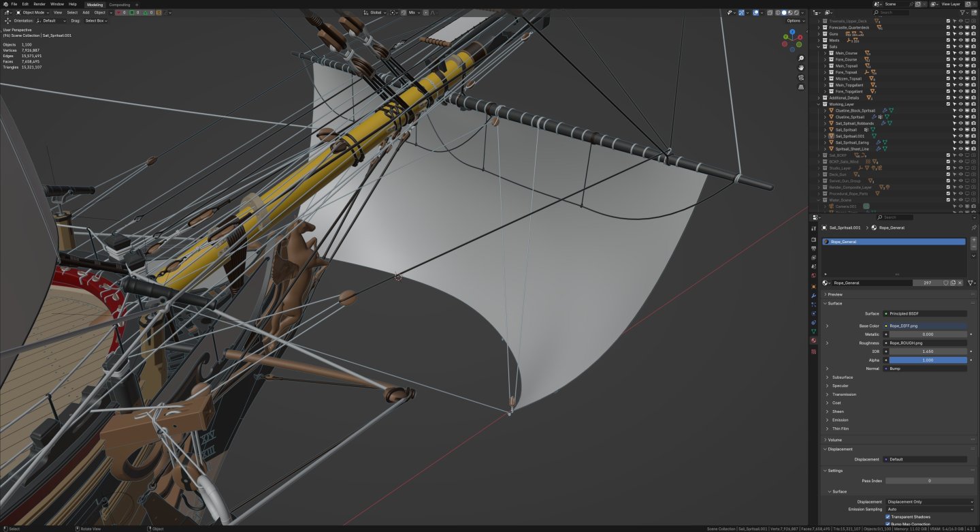Expand the Guns collection

[x=819, y=33]
